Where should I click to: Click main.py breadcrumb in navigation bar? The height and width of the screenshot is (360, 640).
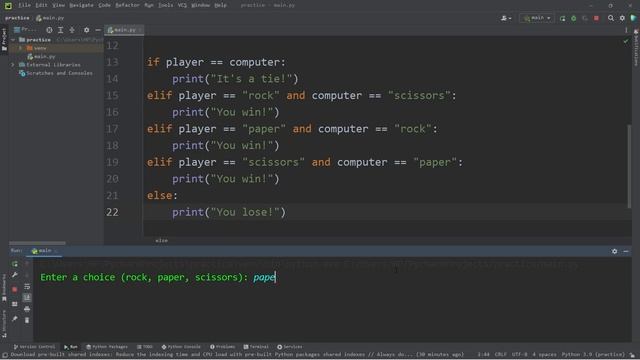point(50,18)
